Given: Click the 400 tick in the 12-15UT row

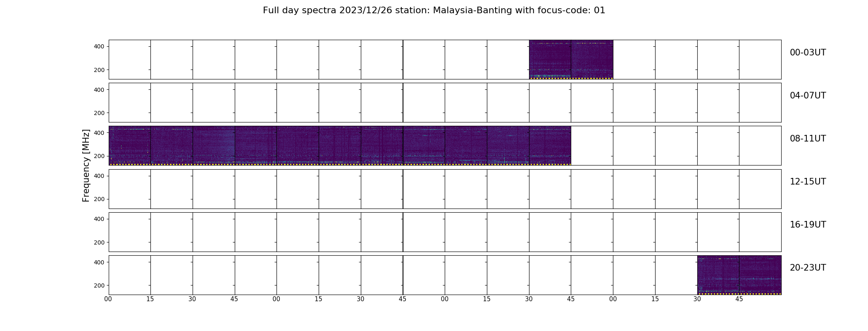Looking at the screenshot, I should (x=99, y=176).
